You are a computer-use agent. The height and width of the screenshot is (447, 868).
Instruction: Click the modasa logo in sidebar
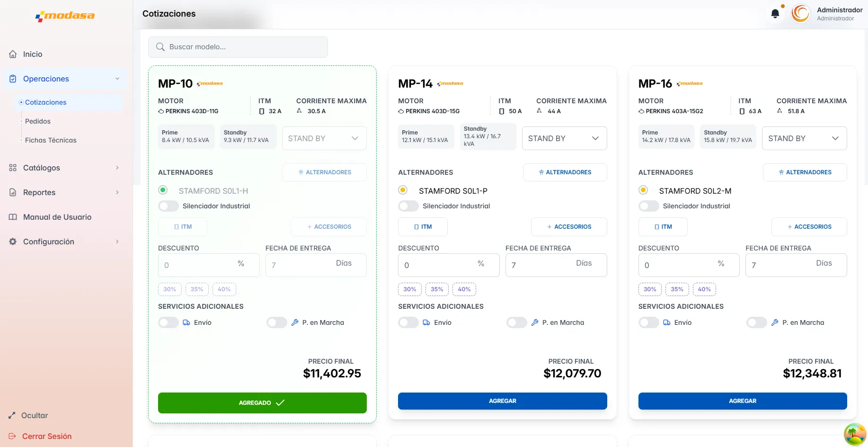(65, 16)
